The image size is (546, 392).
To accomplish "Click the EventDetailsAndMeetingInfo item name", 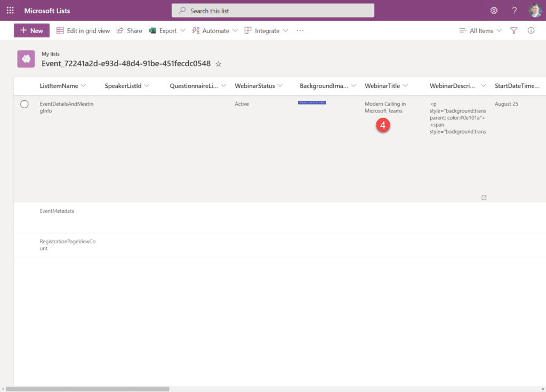I will 67,107.
